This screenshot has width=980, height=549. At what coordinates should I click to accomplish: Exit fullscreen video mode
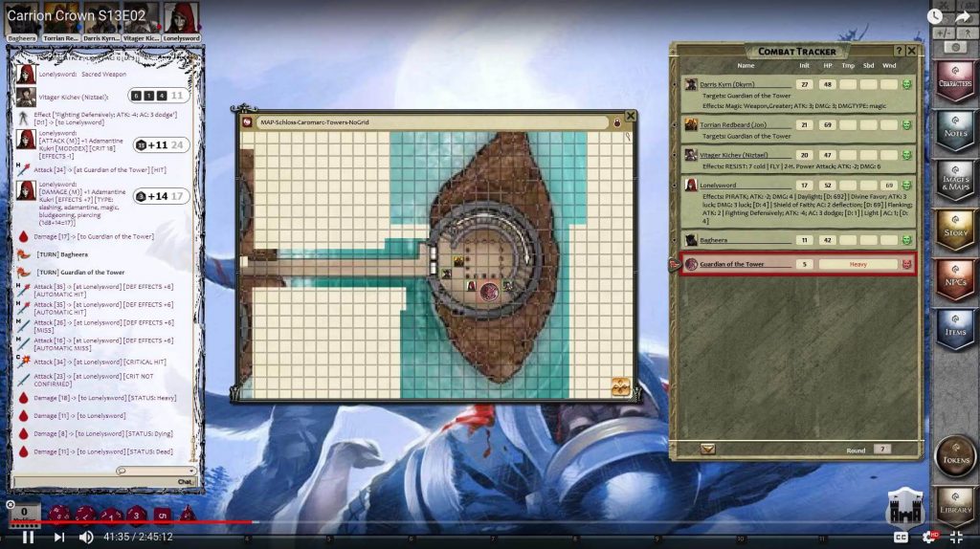[x=957, y=538]
